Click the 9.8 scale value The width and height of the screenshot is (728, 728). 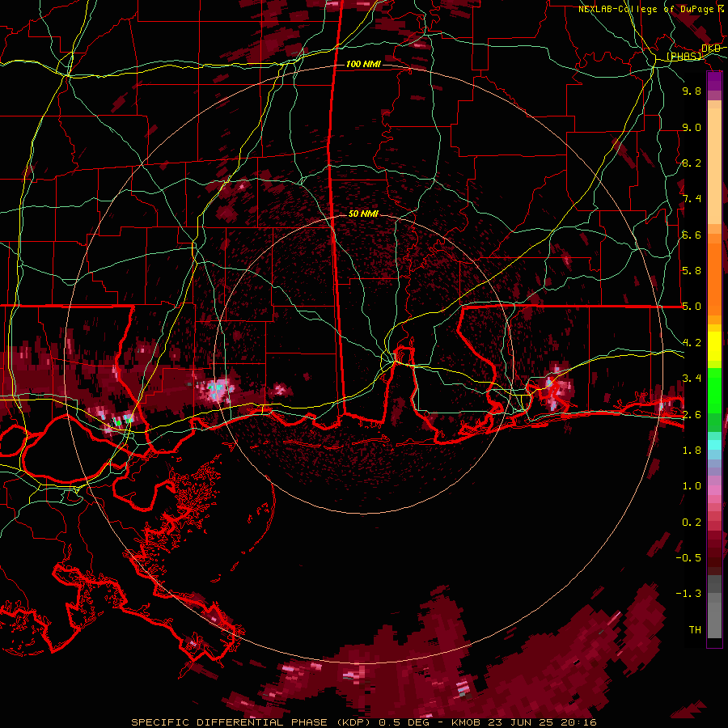[x=692, y=91]
